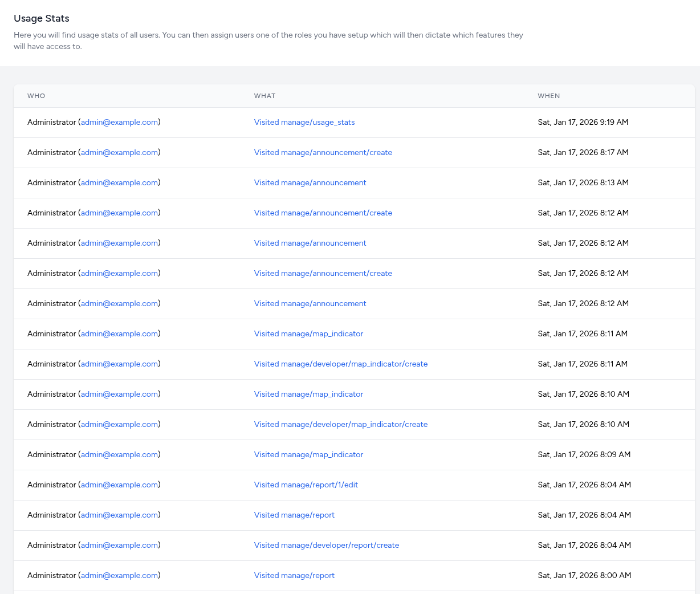
Task: Open the manage/report/1/edit link
Action: pos(306,485)
